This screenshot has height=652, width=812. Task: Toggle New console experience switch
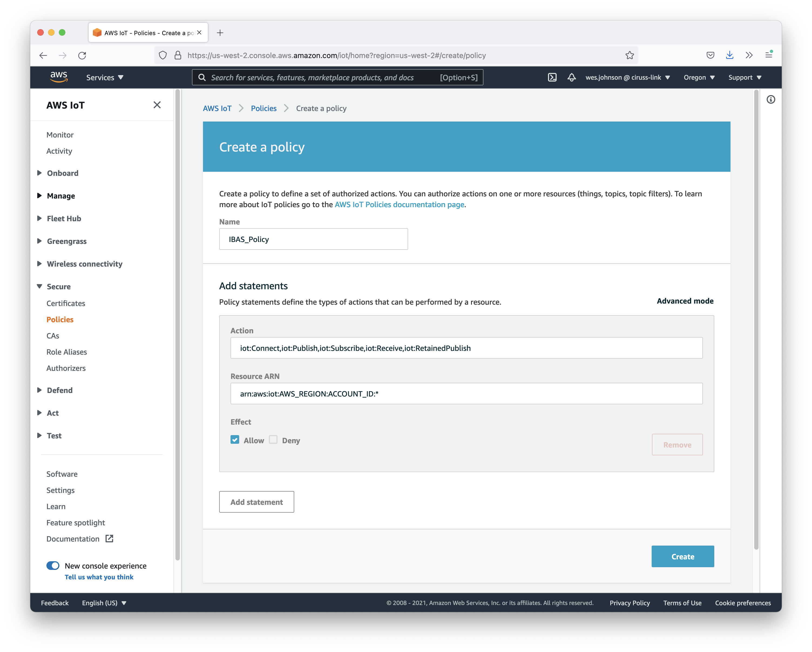[53, 565]
